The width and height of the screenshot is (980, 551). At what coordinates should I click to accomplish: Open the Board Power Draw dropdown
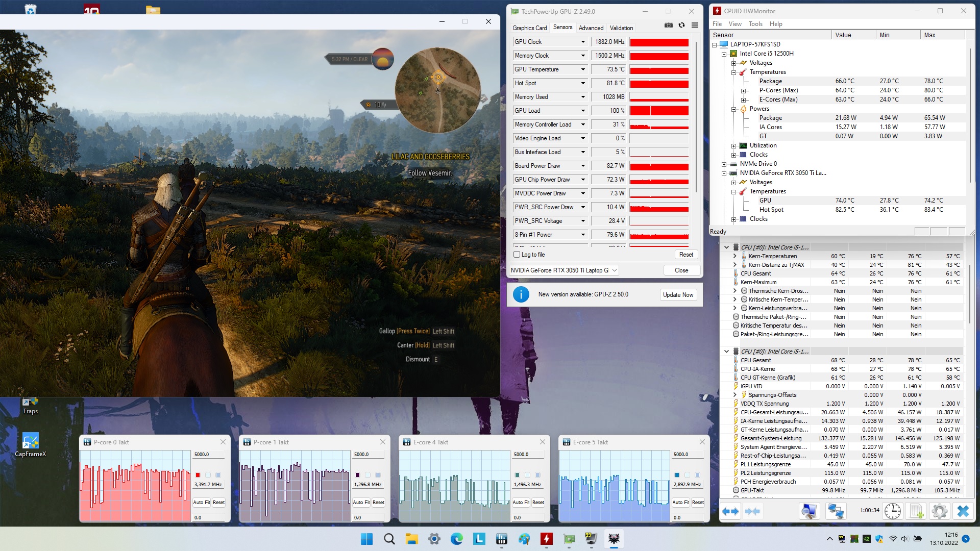click(x=583, y=166)
